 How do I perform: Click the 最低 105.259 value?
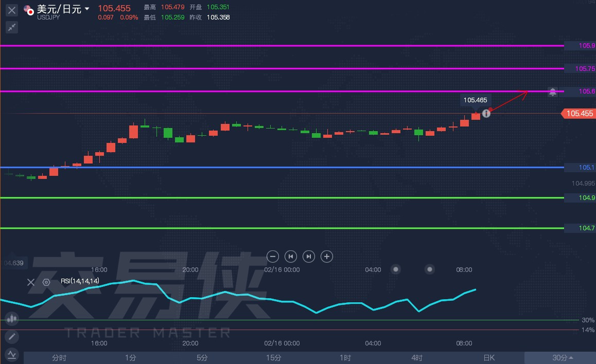[x=172, y=17]
